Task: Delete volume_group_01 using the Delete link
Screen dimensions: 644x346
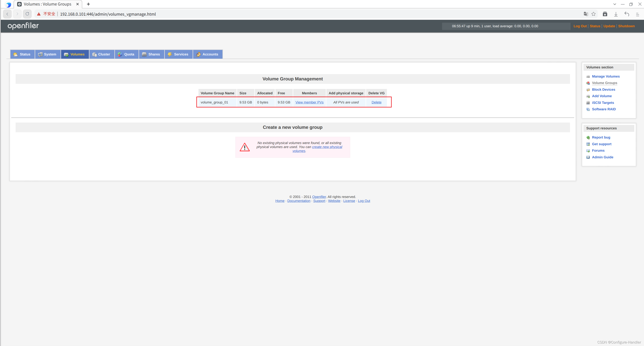Action: click(376, 102)
